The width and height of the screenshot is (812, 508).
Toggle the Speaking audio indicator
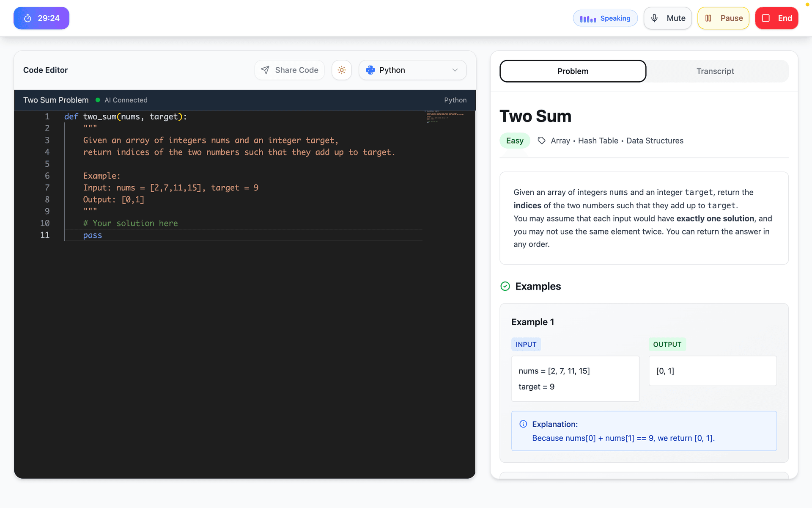(605, 18)
